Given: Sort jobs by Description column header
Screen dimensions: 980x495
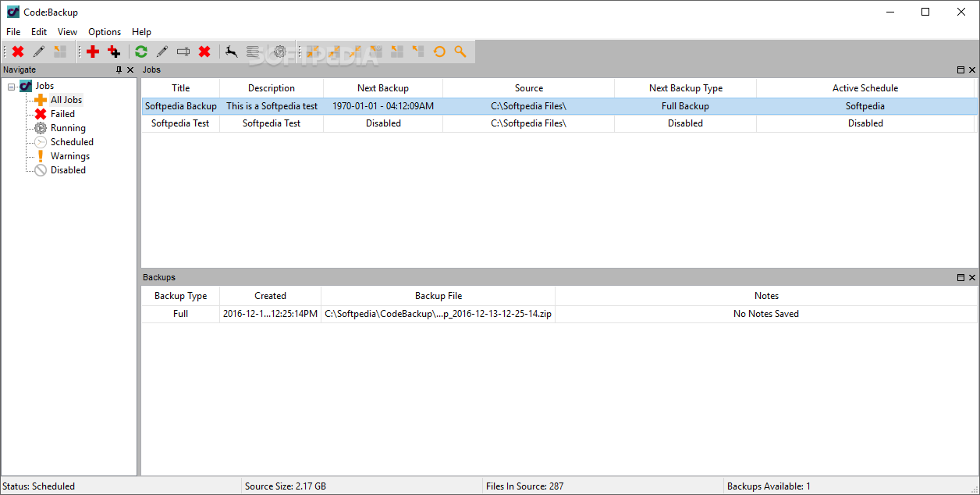Looking at the screenshot, I should click(272, 88).
